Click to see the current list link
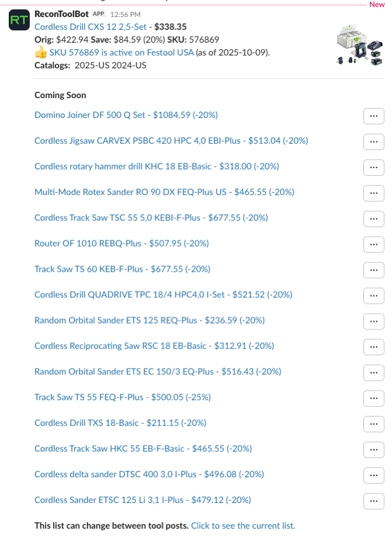The image size is (392, 538). tap(243, 525)
